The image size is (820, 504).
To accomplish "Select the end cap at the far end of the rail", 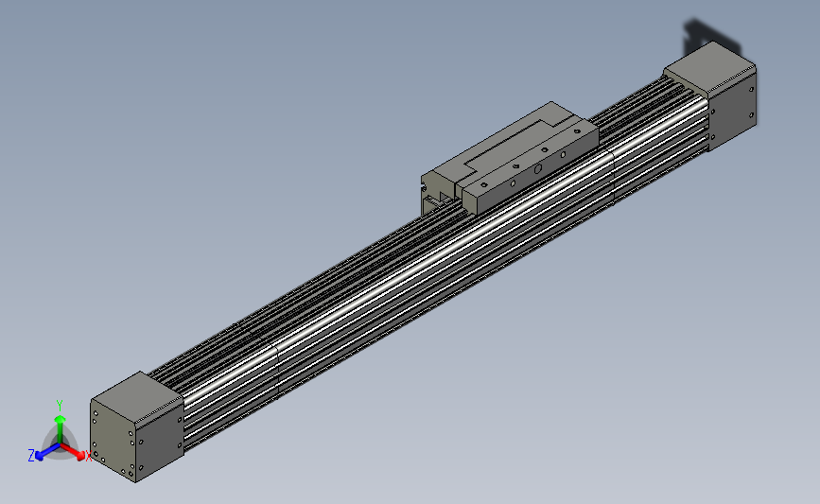I will coord(710,96).
